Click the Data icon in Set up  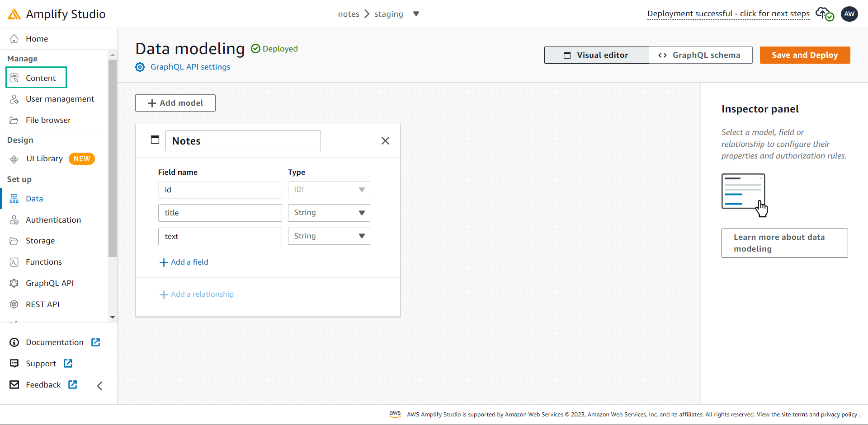click(x=14, y=199)
